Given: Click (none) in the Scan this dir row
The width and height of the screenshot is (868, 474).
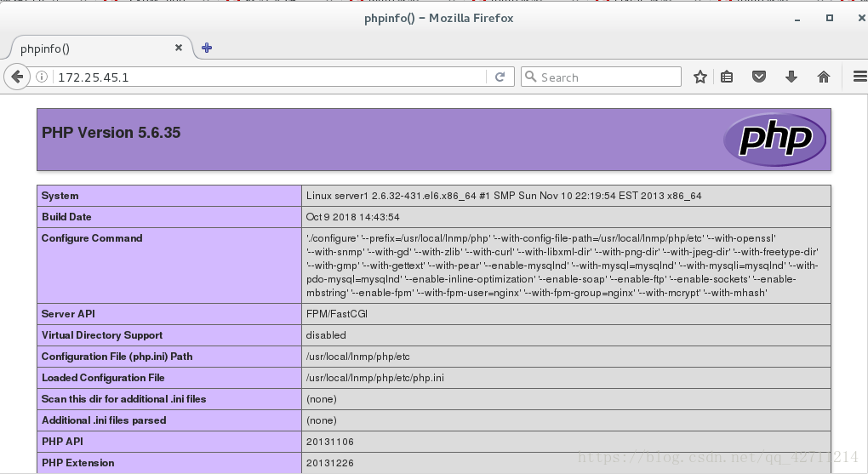Looking at the screenshot, I should 321,399.
